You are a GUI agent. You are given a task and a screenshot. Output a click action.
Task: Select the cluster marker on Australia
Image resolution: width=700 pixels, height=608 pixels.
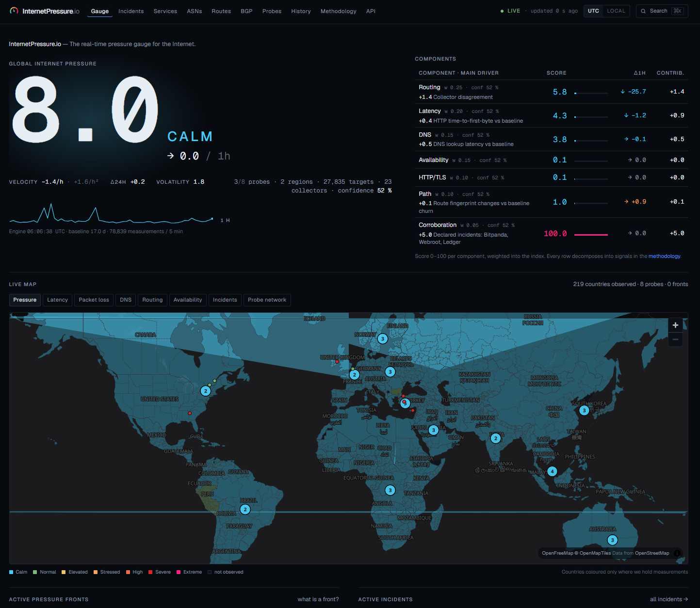[613, 540]
